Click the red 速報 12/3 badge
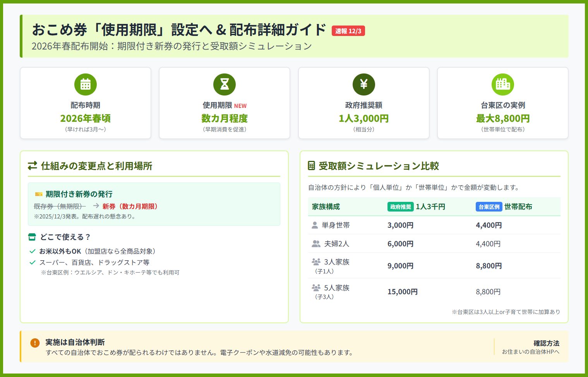The height and width of the screenshot is (377, 588). click(348, 31)
